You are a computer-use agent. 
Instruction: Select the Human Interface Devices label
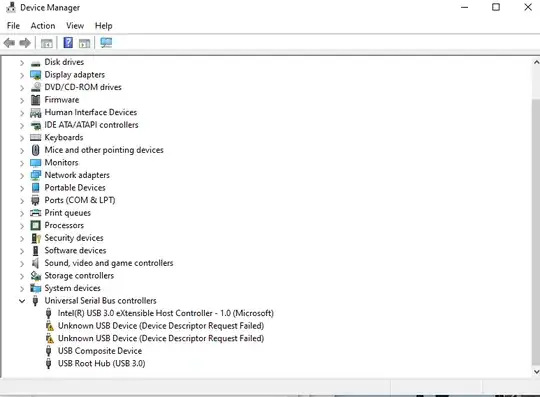[x=91, y=112]
